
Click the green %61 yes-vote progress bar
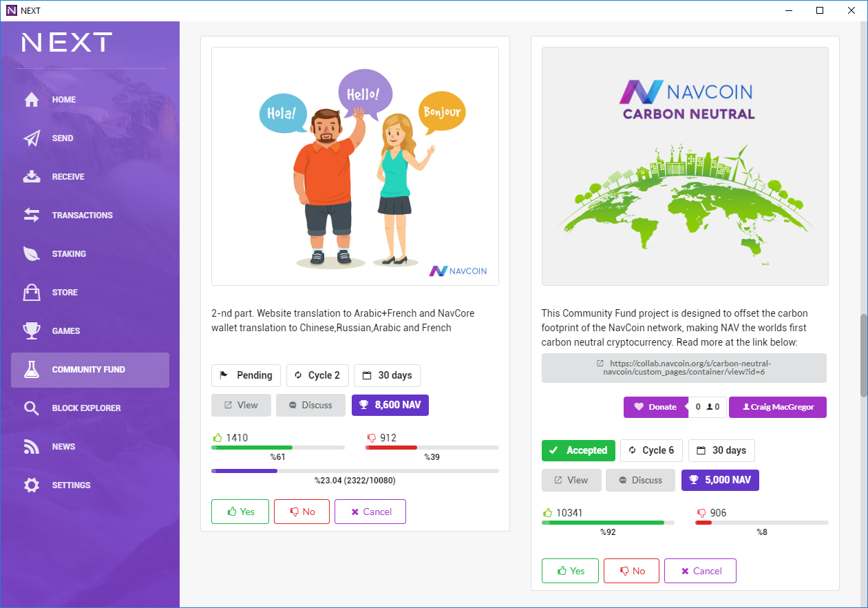pyautogui.click(x=278, y=448)
